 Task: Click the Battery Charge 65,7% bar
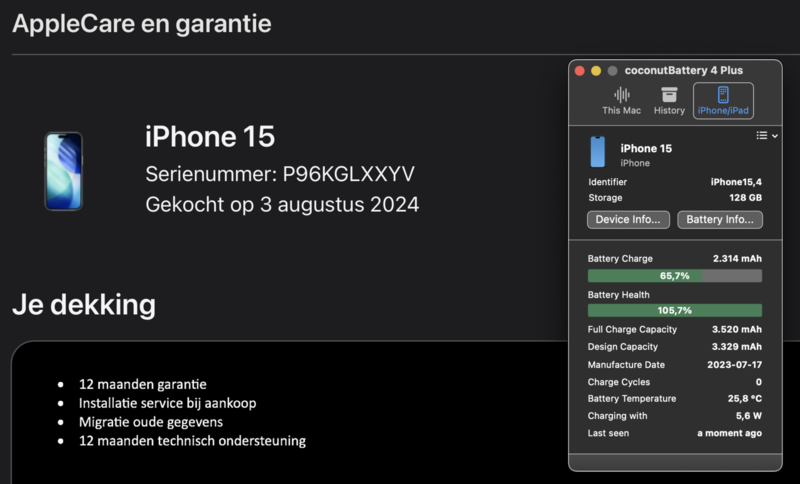click(674, 276)
